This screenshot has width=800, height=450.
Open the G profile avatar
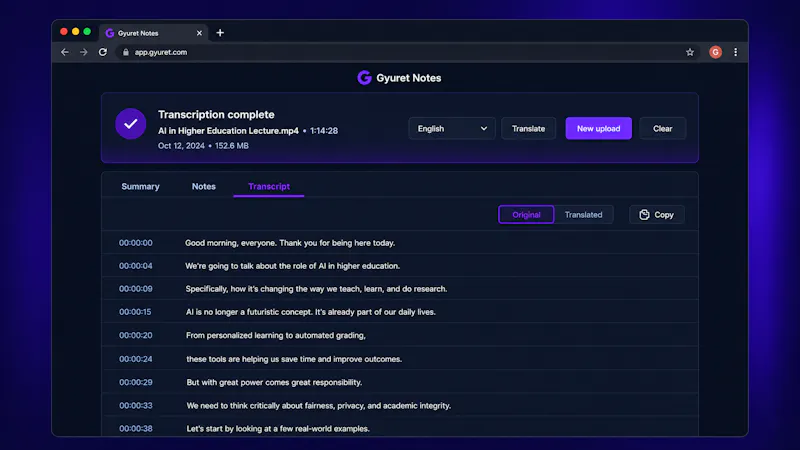click(715, 52)
